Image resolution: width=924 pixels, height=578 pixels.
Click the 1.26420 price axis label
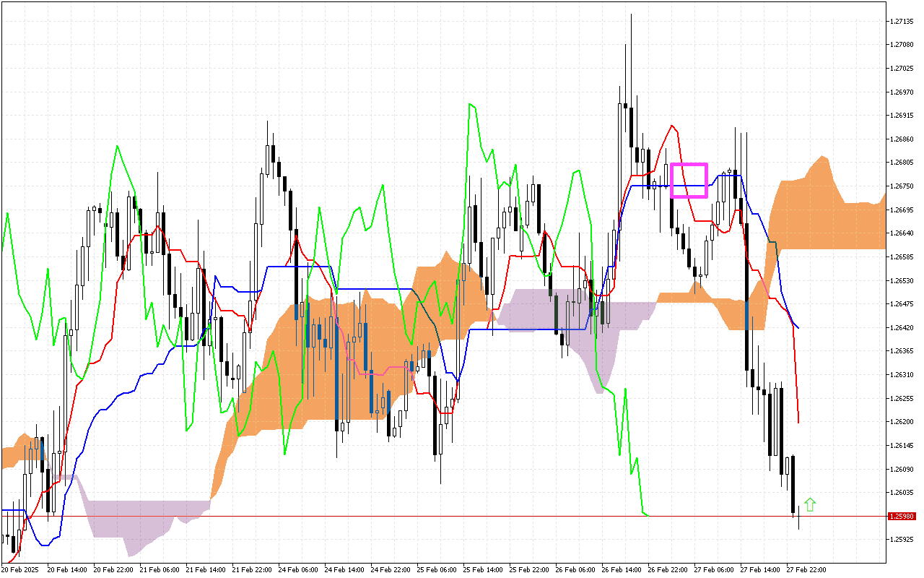[903, 327]
